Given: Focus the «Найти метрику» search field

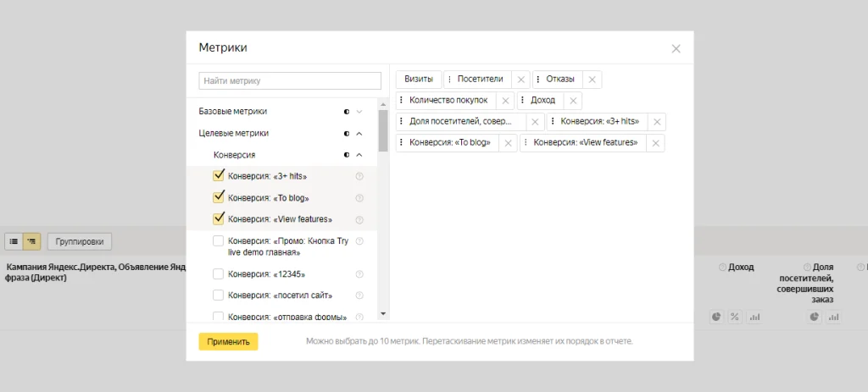Looking at the screenshot, I should (x=290, y=81).
